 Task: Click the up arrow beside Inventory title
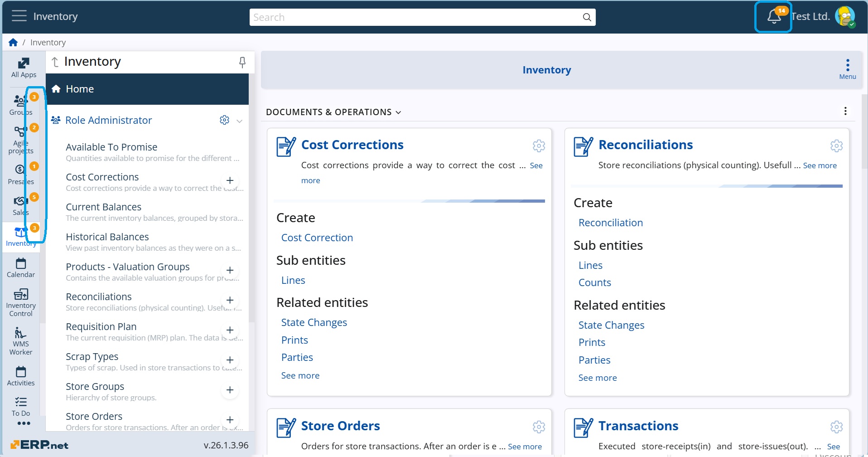pyautogui.click(x=55, y=62)
